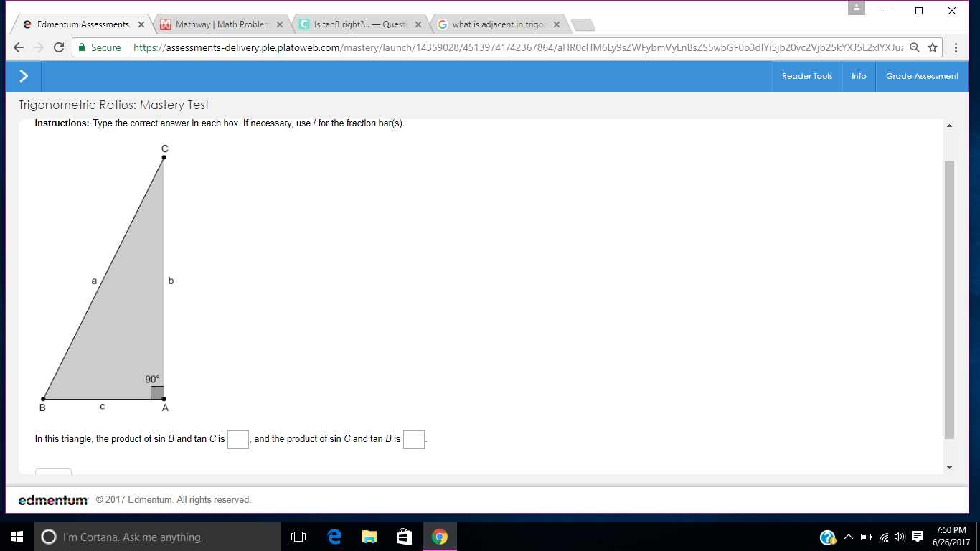Image resolution: width=980 pixels, height=551 pixels.
Task: Click the sin C tan B answer box
Action: pos(414,439)
